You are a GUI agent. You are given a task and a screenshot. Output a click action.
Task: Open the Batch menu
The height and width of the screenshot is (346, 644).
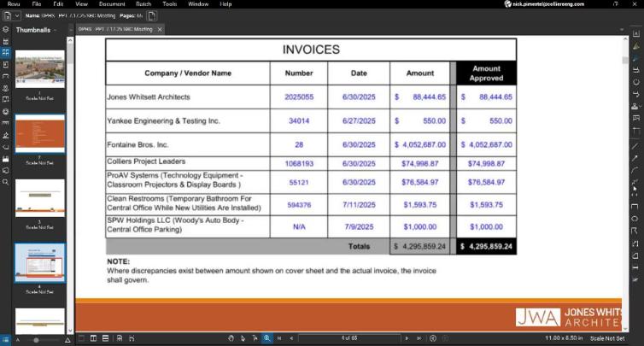click(x=143, y=4)
